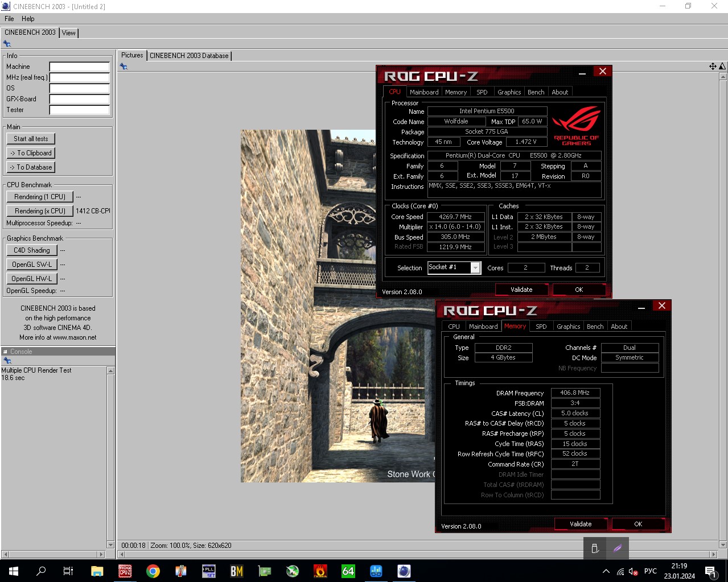This screenshot has width=728, height=582.
Task: Click the DRAM Frequency value 406.8 MHz
Action: 575,393
